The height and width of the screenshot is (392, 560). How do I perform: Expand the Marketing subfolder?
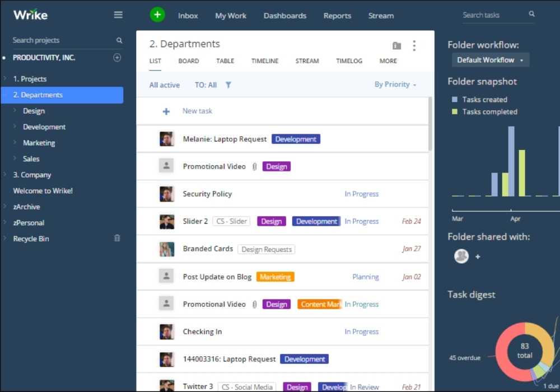pos(15,142)
